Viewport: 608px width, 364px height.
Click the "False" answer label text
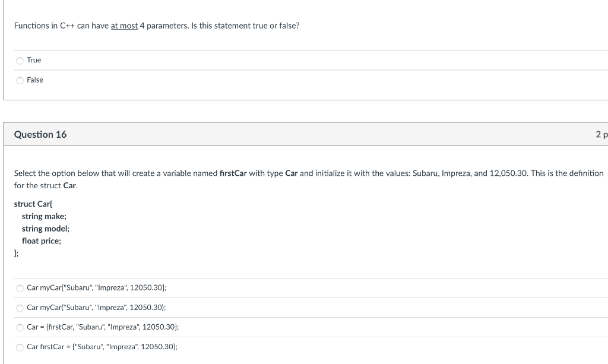click(x=35, y=80)
